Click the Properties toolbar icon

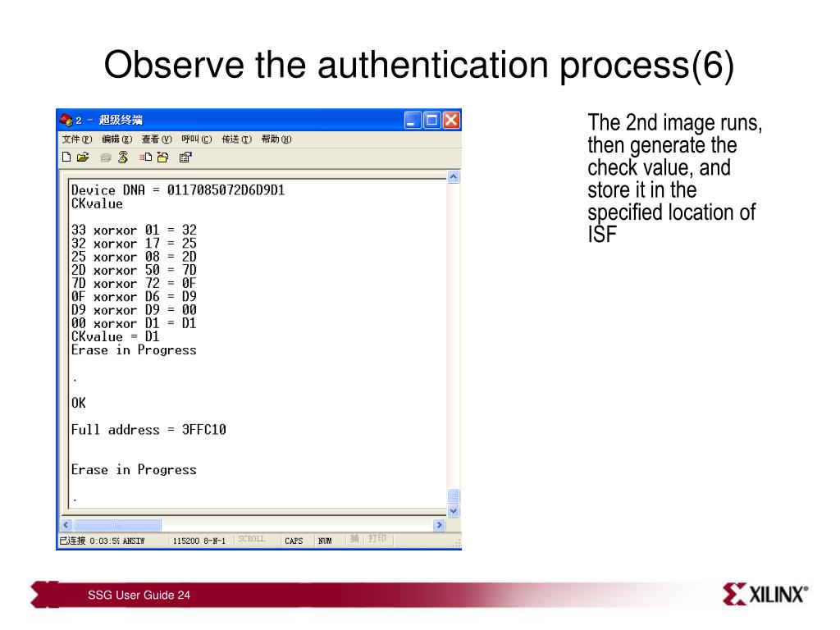click(x=185, y=157)
